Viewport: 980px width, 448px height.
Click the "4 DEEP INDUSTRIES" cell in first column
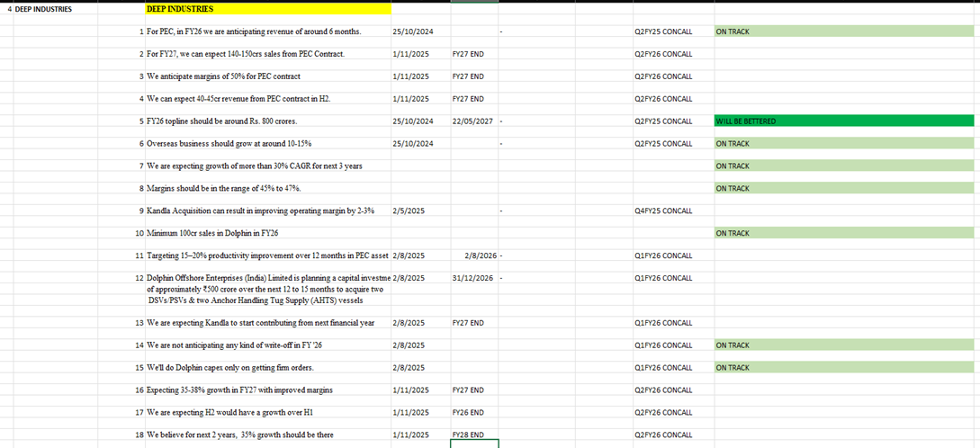pyautogui.click(x=40, y=9)
